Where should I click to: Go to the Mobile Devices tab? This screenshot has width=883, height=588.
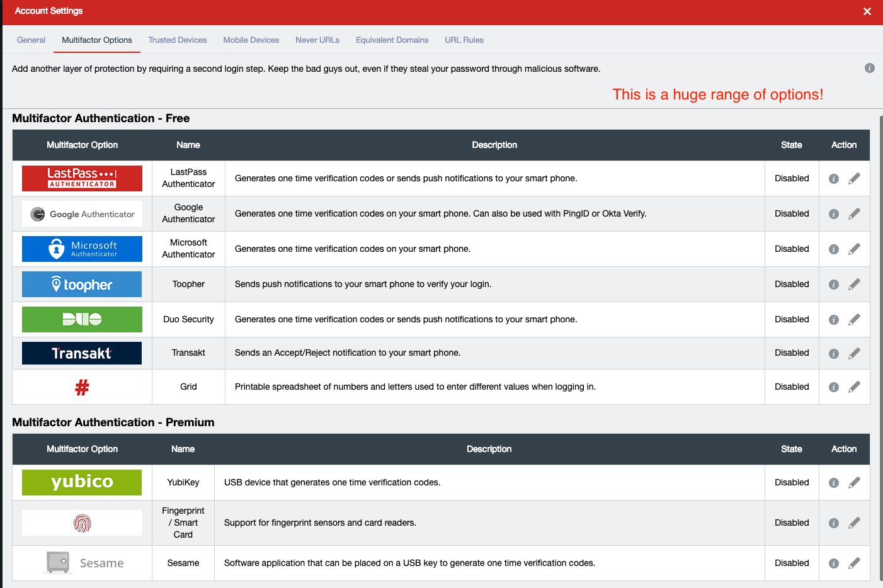(251, 40)
